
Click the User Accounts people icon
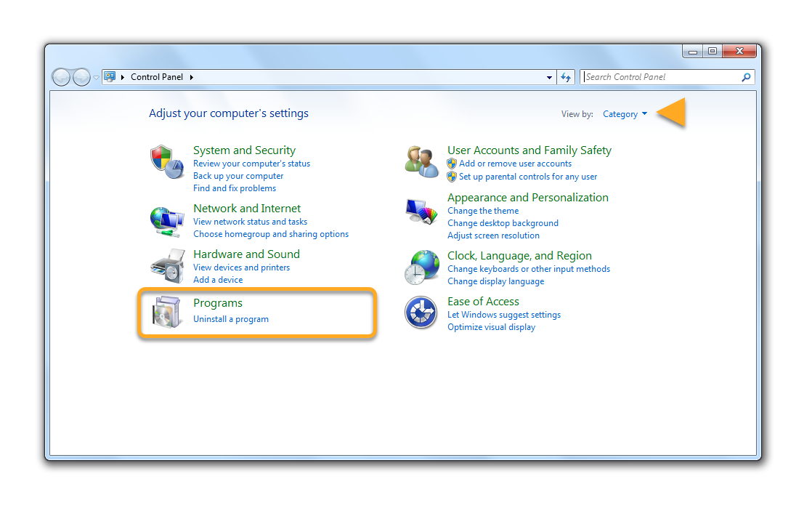(422, 161)
